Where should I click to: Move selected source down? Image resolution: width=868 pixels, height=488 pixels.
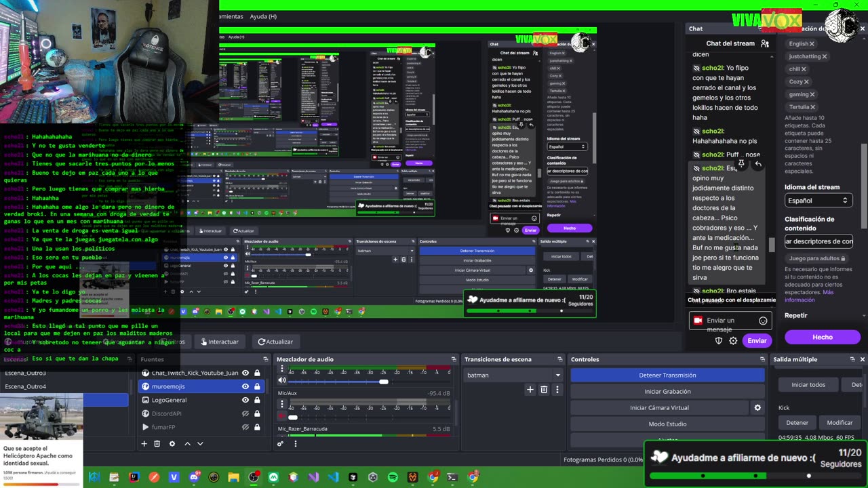pyautogui.click(x=200, y=443)
